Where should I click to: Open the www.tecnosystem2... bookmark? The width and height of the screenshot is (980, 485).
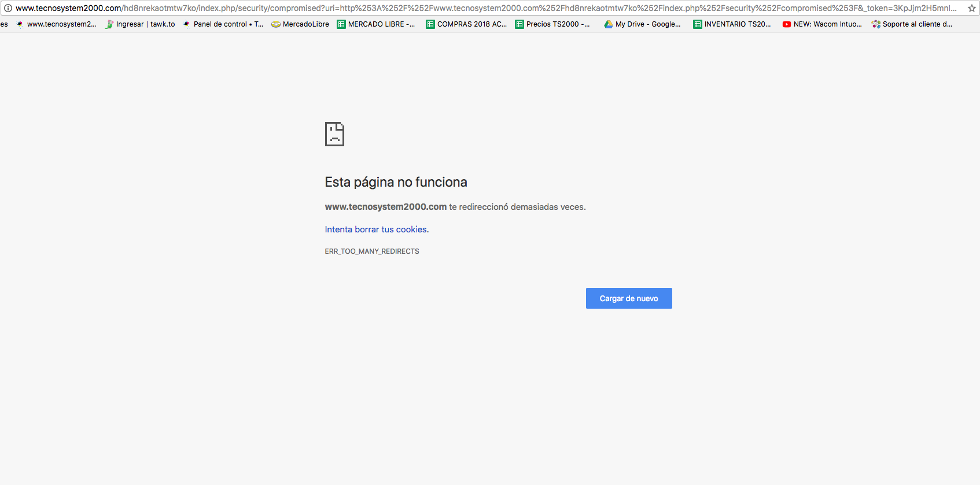coord(57,24)
